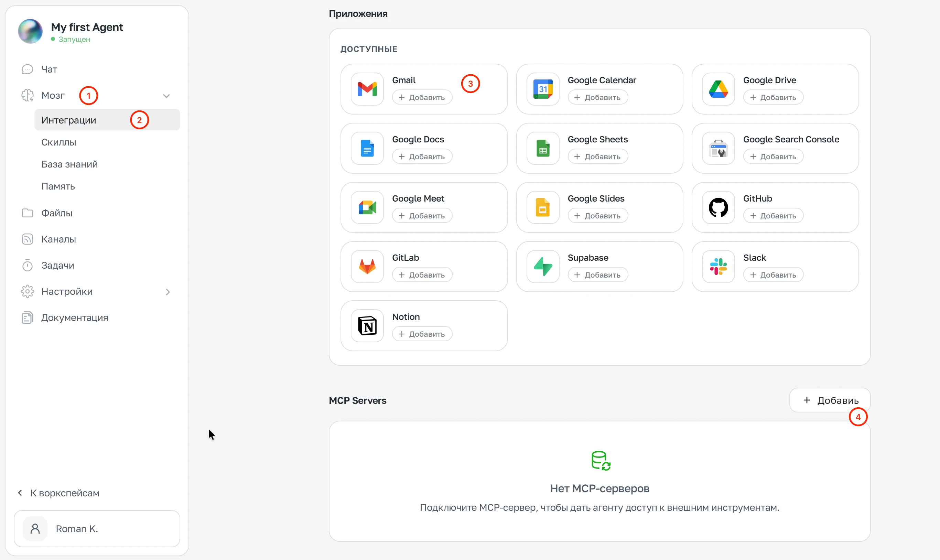The image size is (940, 560).
Task: Add the Google Slides integration
Action: point(598,216)
